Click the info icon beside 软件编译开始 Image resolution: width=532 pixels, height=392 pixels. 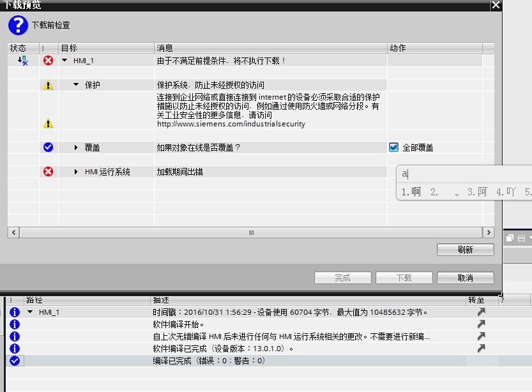[x=15, y=324]
